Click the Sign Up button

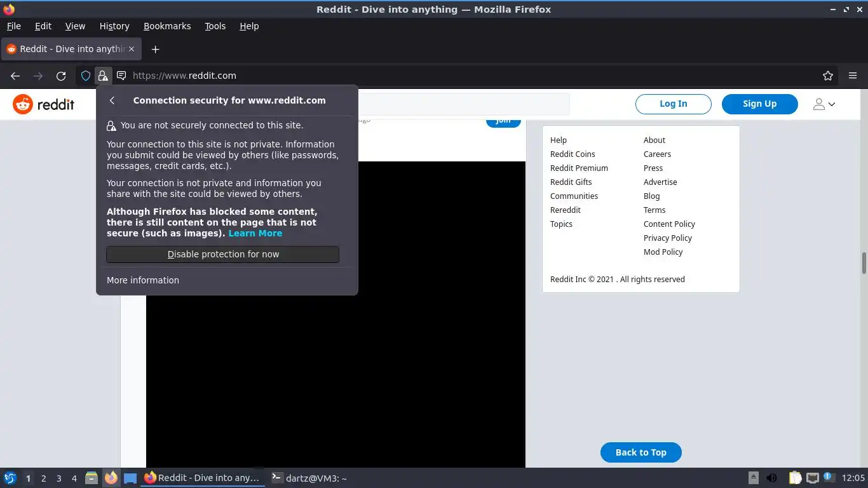[x=759, y=104]
